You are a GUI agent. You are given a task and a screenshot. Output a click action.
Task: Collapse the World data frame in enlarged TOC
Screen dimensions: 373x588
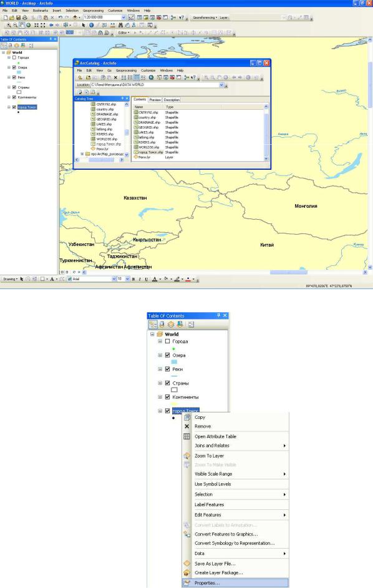point(152,334)
